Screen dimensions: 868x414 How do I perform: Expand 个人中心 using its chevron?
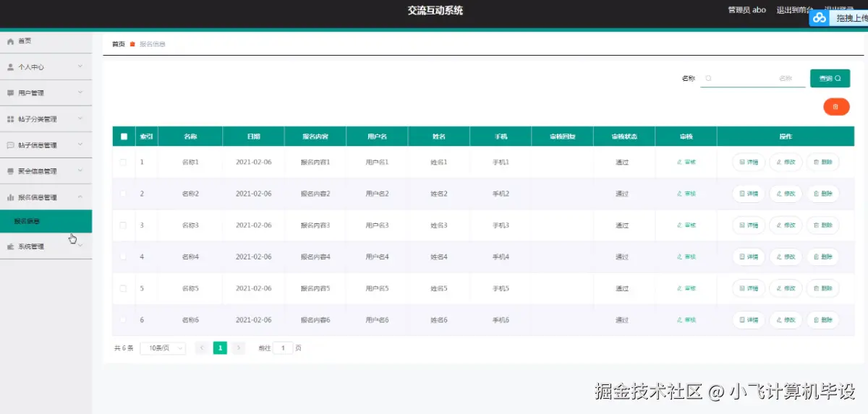(80, 66)
